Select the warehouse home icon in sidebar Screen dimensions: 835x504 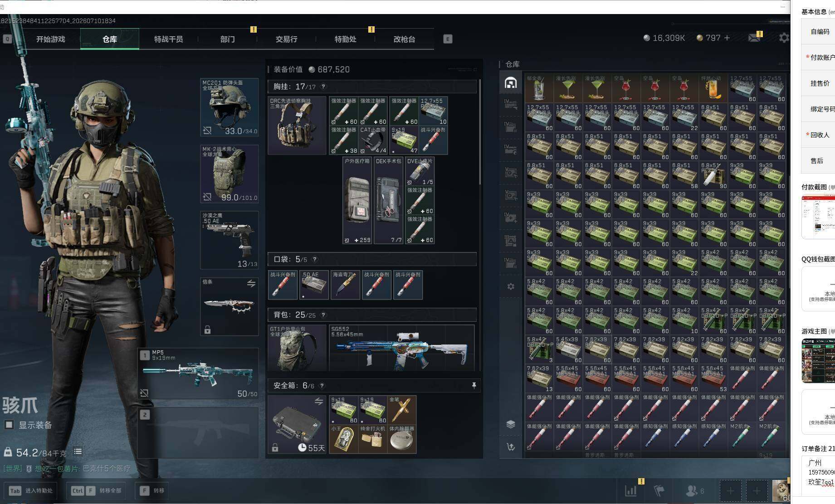[x=511, y=82]
